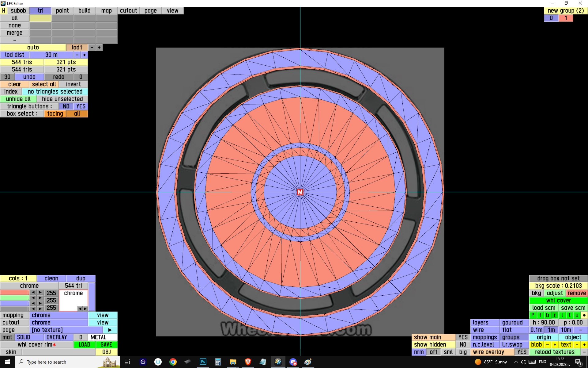
Task: Click the red channel increase arrow
Action: tap(40, 293)
